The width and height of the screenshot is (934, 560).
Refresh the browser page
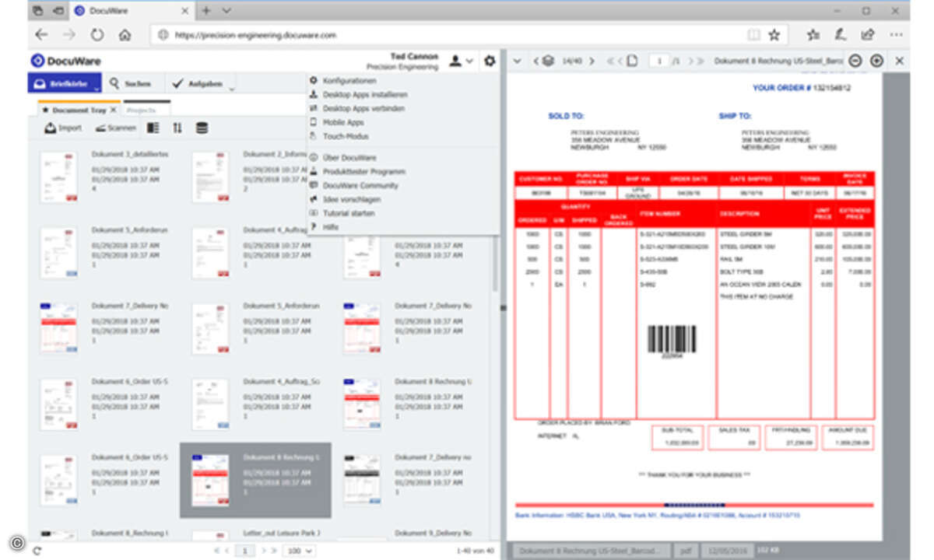click(97, 35)
